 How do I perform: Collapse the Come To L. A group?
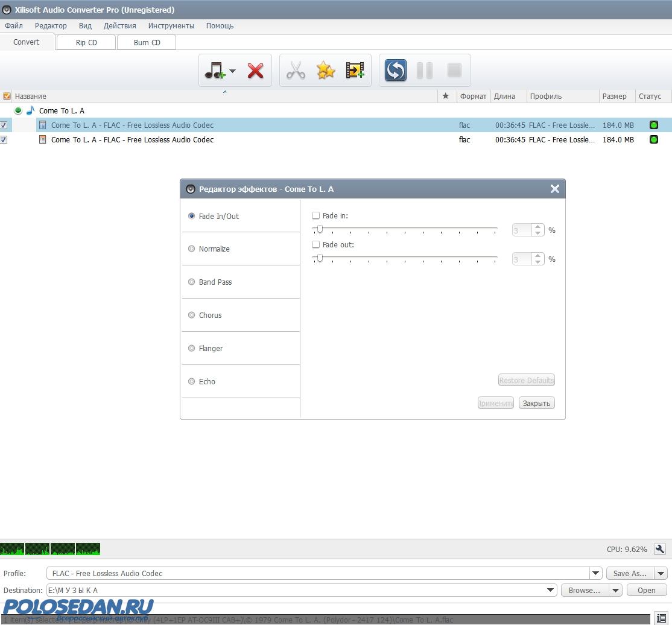coord(18,111)
